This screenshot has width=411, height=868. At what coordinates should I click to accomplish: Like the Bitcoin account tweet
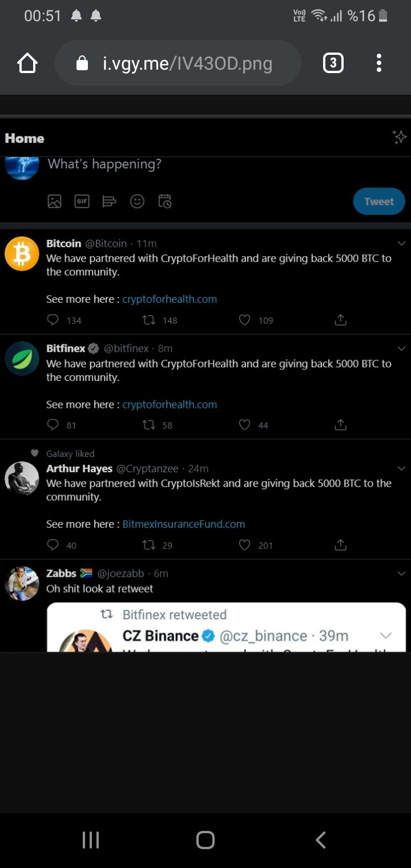[245, 320]
